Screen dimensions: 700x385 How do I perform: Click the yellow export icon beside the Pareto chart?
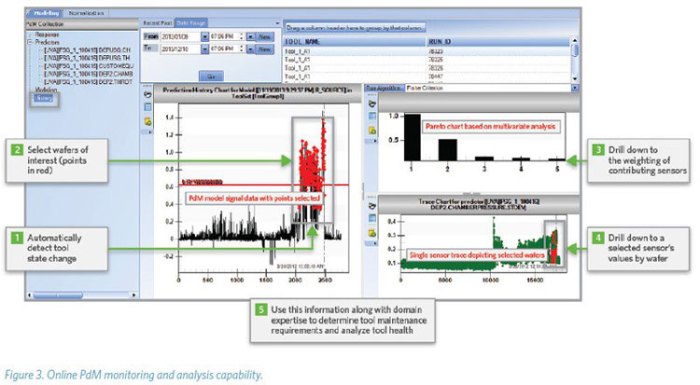pos(371,130)
